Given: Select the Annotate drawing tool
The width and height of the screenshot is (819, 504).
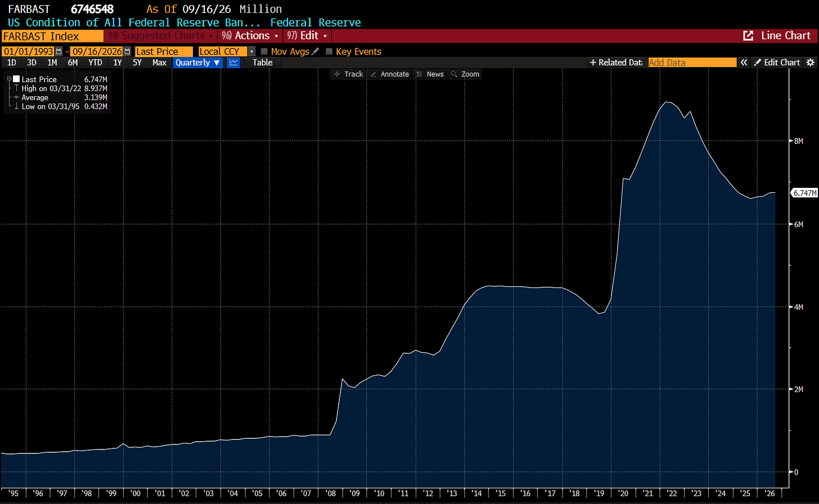Looking at the screenshot, I should pos(389,74).
